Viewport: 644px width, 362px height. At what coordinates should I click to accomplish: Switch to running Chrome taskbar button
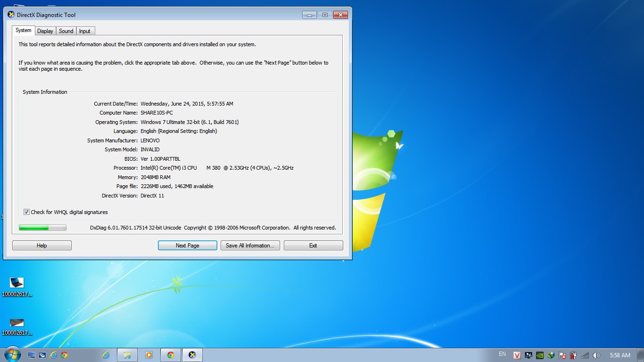[x=171, y=355]
